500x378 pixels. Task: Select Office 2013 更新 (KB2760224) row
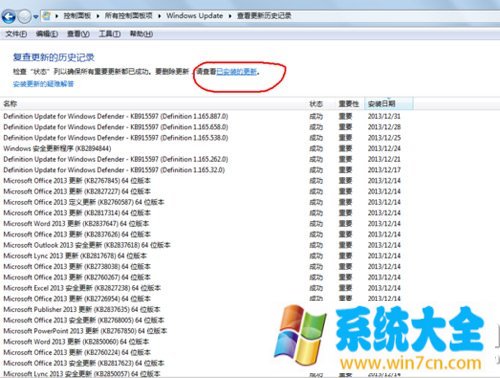pos(77,352)
